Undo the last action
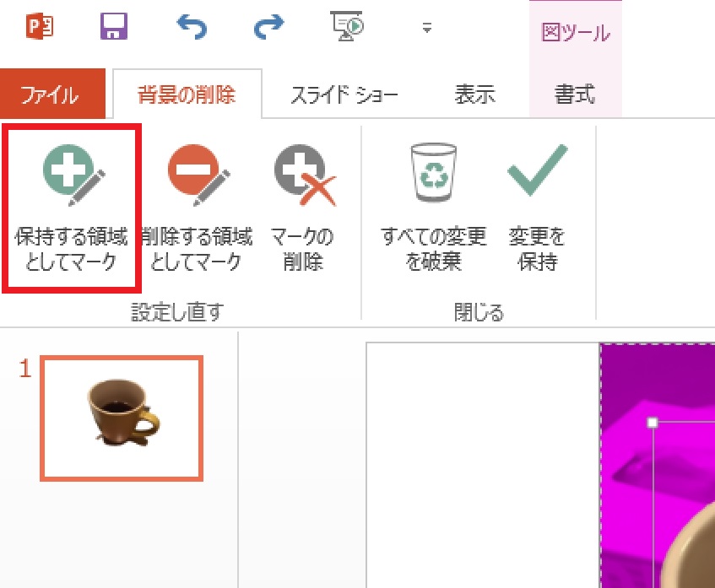This screenshot has width=715, height=588. 192,26
